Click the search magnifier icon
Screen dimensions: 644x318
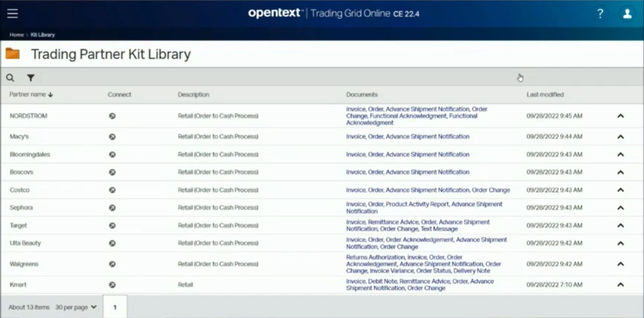point(10,78)
